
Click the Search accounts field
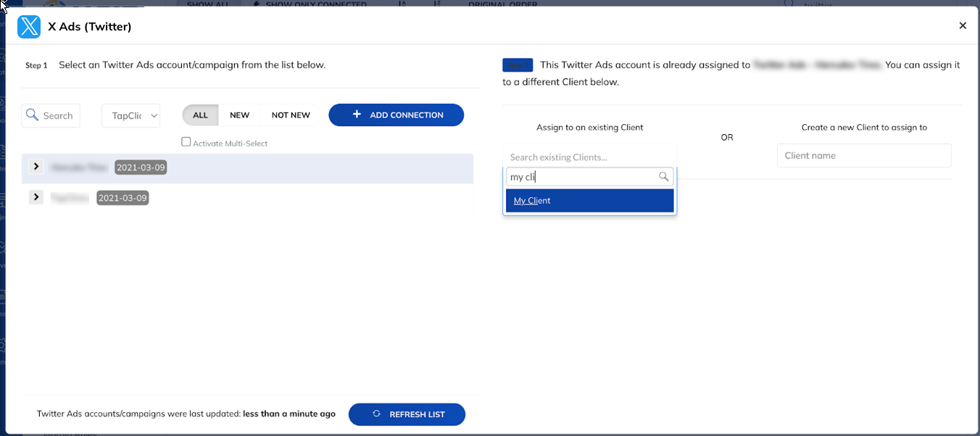[51, 115]
